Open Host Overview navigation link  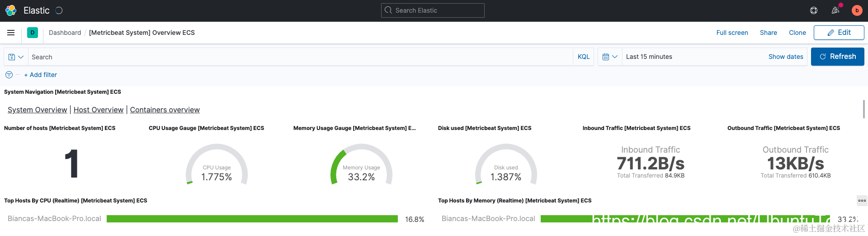tap(99, 110)
